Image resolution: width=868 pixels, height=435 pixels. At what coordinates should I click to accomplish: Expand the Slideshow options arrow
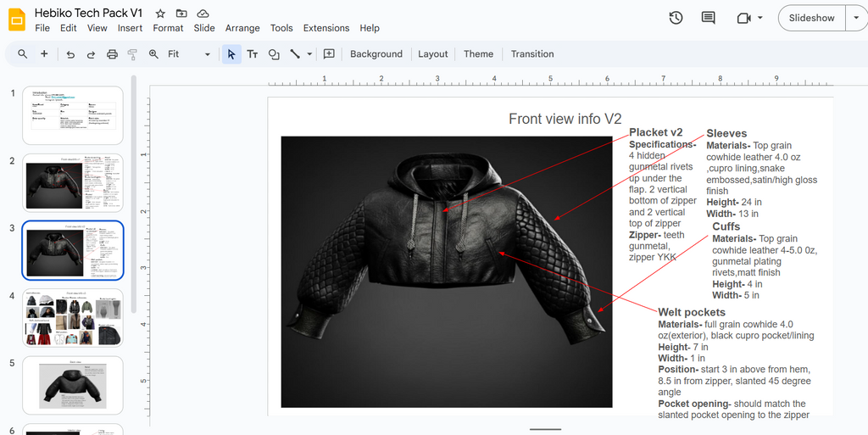tap(854, 18)
